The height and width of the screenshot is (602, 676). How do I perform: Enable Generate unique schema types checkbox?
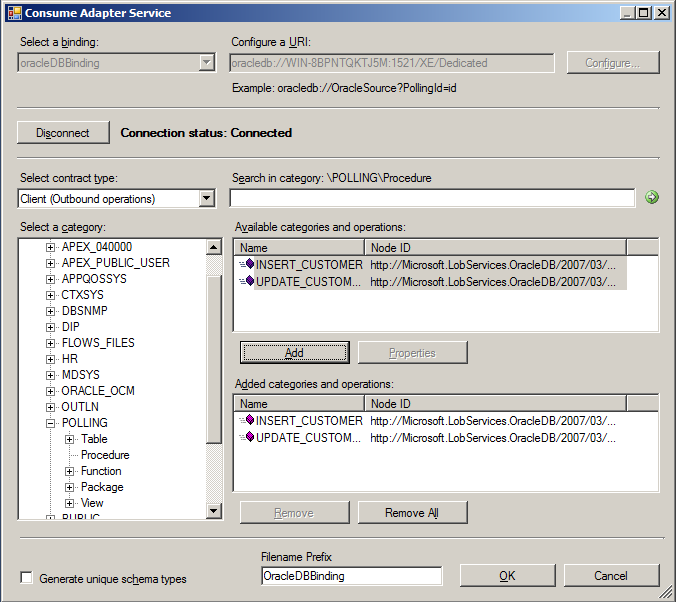pos(26,577)
